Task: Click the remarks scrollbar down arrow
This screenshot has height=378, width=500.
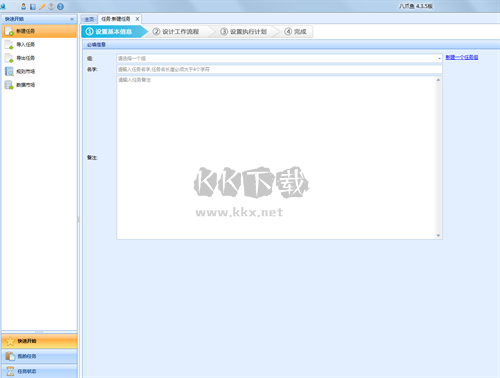Action: click(438, 235)
